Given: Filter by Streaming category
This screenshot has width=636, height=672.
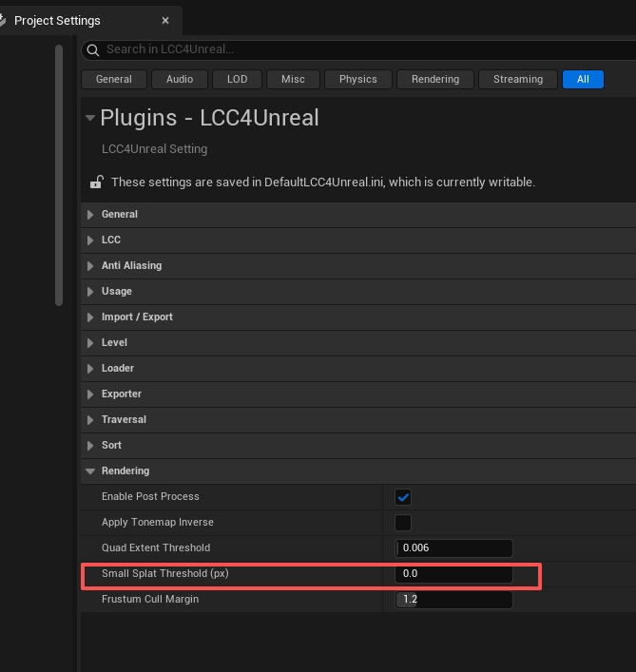Looking at the screenshot, I should point(518,79).
